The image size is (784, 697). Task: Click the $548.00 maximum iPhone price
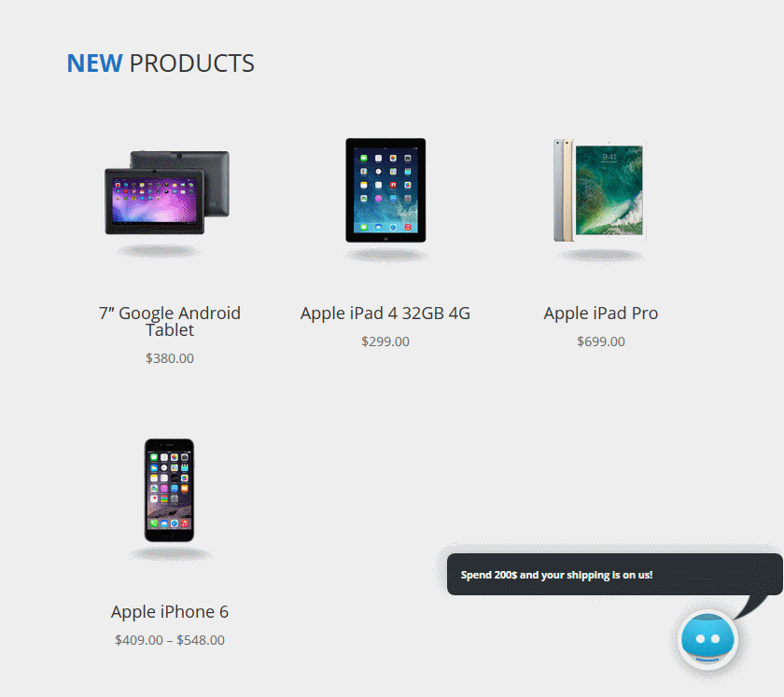(x=201, y=640)
